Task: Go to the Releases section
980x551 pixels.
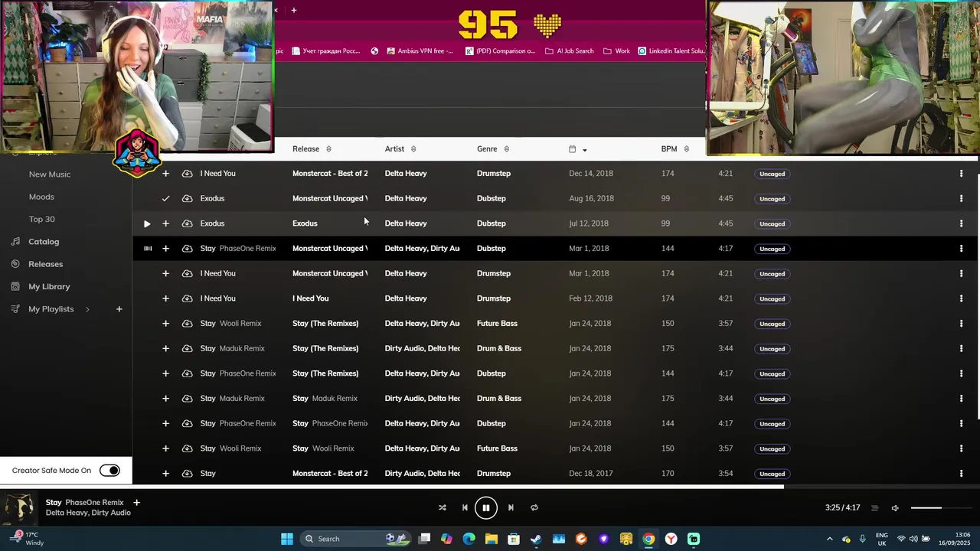Action: click(x=45, y=264)
